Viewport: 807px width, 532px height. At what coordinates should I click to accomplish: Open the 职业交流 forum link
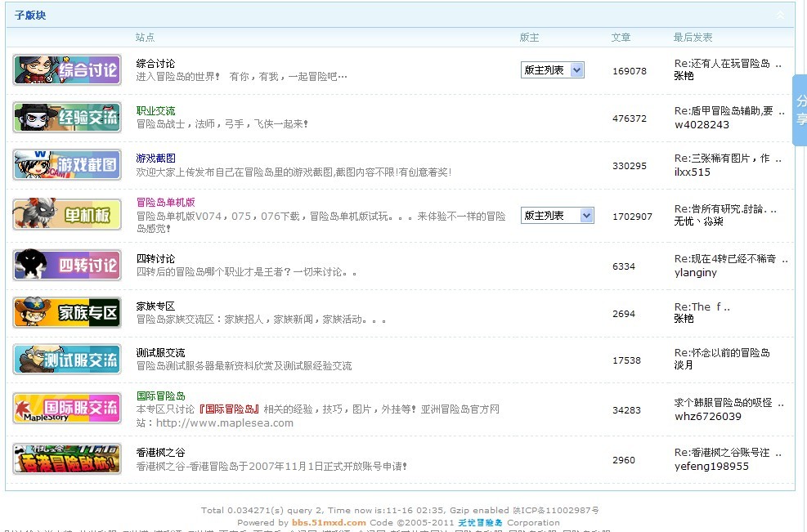155,111
